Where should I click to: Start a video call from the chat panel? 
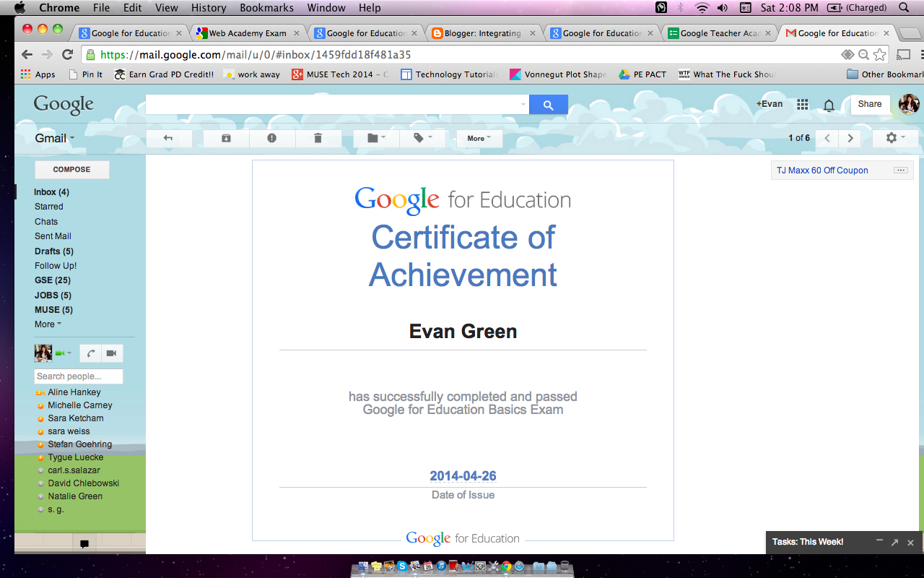[111, 353]
